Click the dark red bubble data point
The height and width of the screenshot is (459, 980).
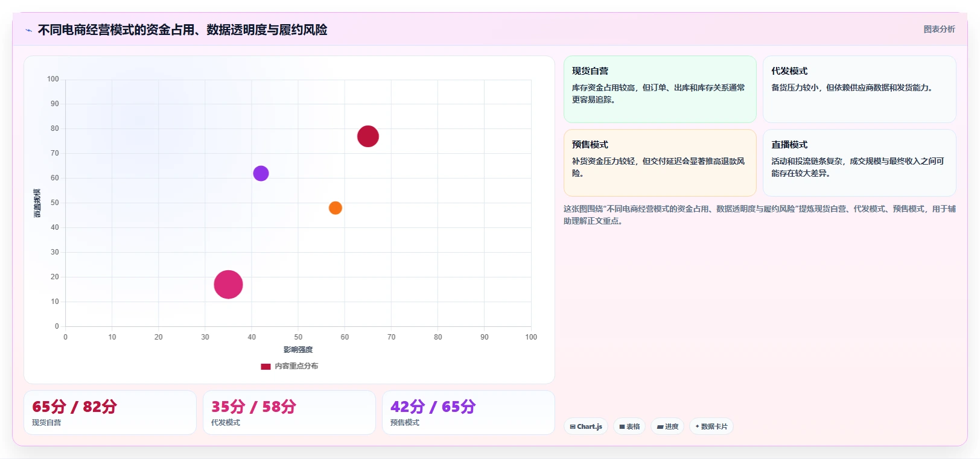pyautogui.click(x=367, y=136)
